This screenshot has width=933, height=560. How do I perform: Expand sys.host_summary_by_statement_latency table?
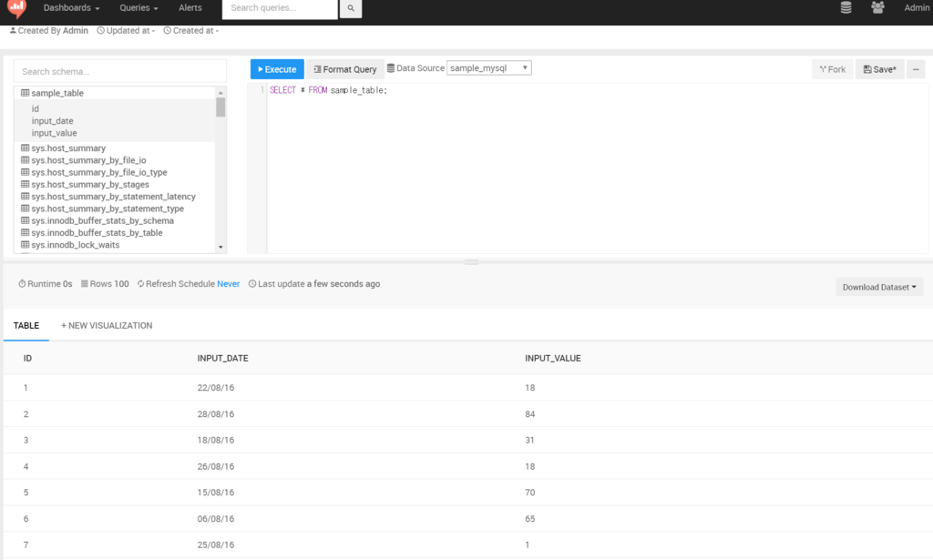(x=113, y=196)
